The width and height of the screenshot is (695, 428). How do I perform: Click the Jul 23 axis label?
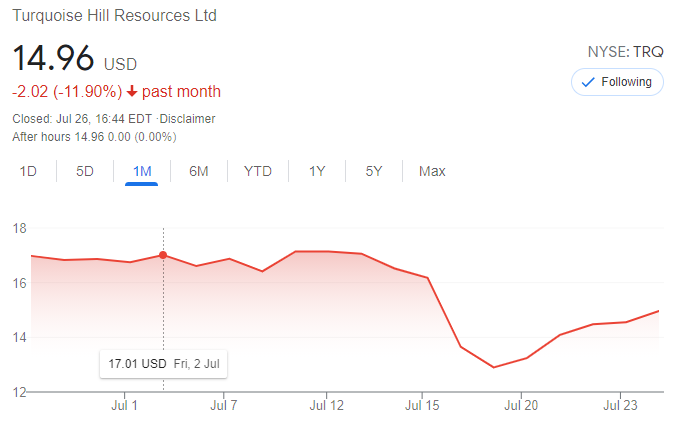click(x=620, y=405)
